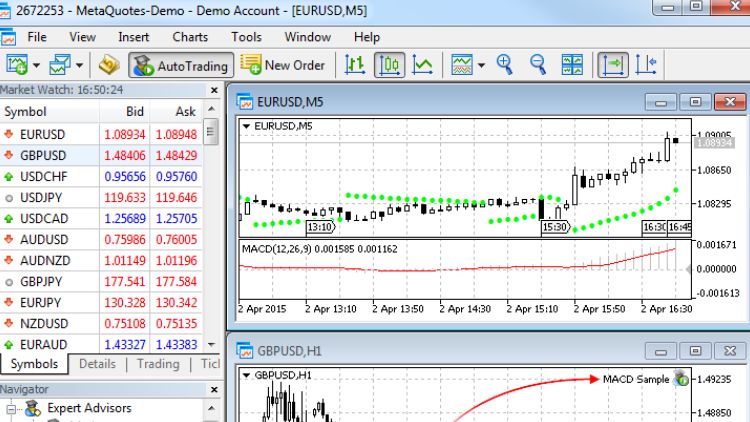Screen dimensions: 750x422
Task: Tile chart windows icon
Action: tap(572, 65)
